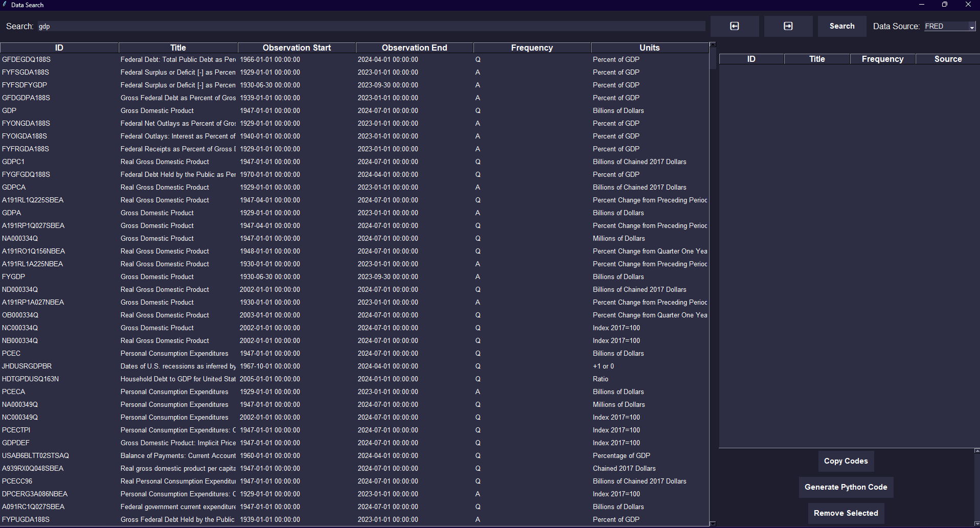
Task: Select the FYGFGDQ188S row
Action: [x=354, y=175]
